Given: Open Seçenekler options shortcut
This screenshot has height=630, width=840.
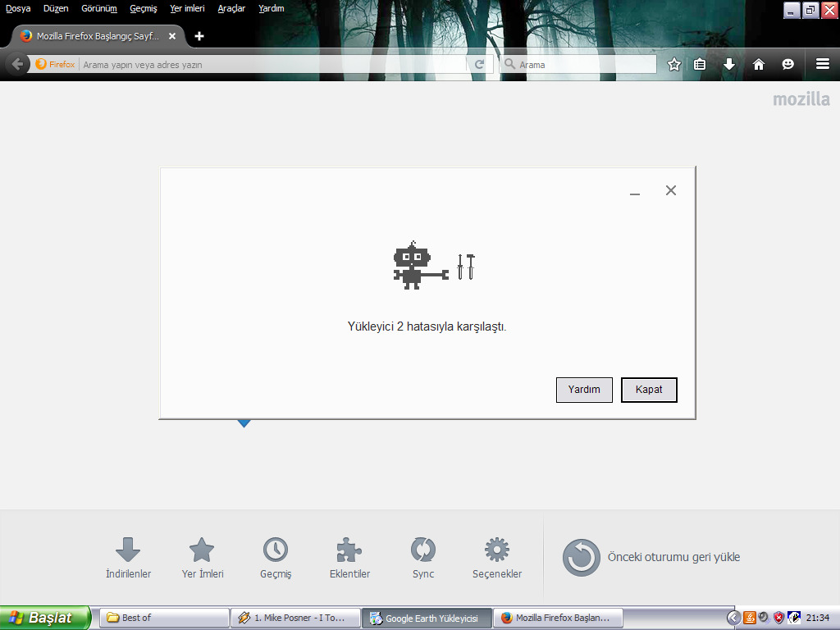Looking at the screenshot, I should (497, 558).
